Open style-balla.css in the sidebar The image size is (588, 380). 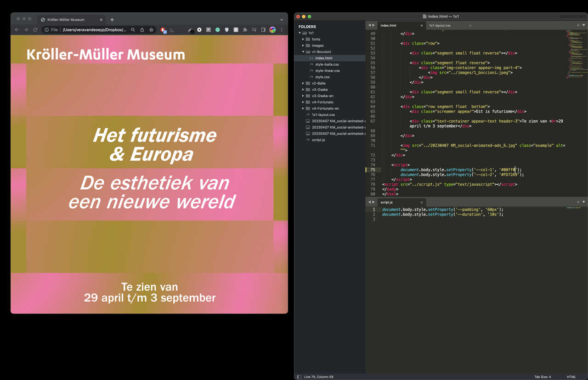point(327,64)
